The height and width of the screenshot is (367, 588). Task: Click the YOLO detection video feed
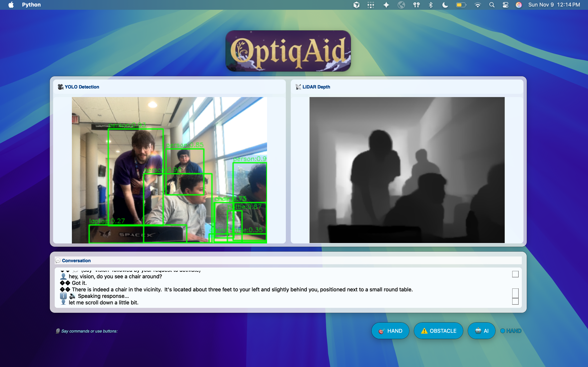tap(169, 170)
